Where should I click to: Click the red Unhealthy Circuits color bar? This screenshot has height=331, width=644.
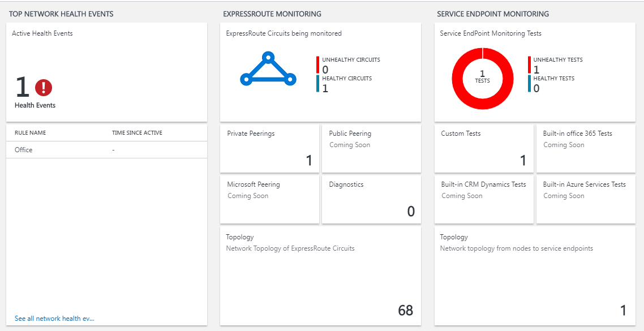pos(318,65)
